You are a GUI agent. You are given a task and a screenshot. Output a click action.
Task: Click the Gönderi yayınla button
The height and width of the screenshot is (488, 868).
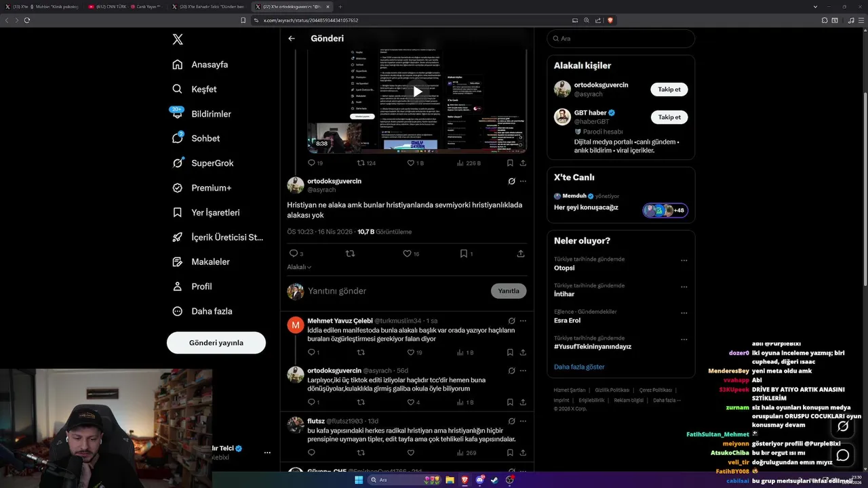click(216, 342)
